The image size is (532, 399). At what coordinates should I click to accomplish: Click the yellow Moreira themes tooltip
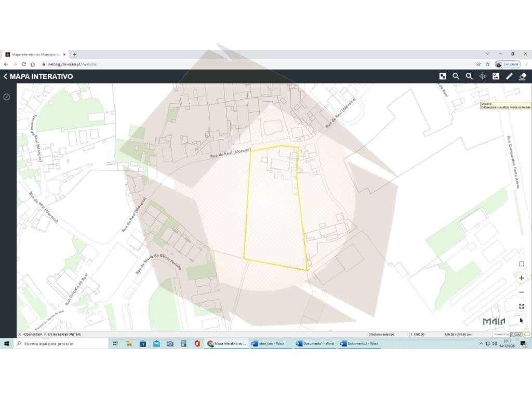(x=506, y=105)
